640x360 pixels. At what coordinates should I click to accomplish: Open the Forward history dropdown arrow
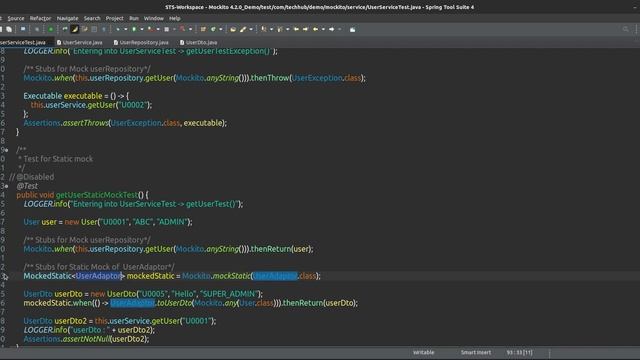340,29
